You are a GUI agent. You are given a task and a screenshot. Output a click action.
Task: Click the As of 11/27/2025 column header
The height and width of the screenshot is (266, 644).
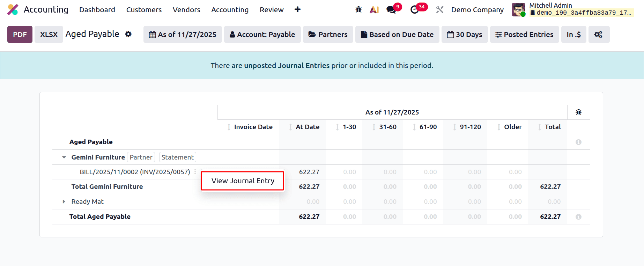coord(392,112)
